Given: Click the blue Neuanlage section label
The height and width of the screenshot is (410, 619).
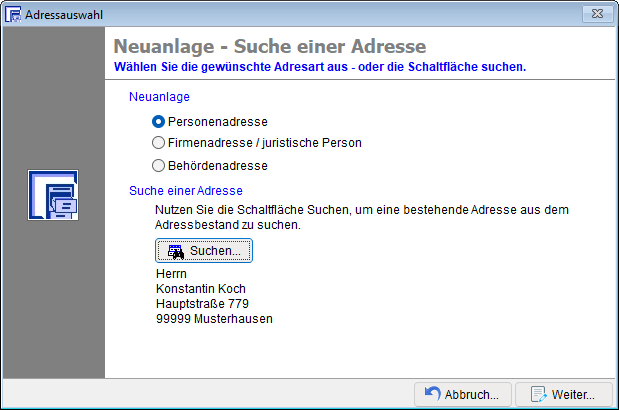Looking at the screenshot, I should (159, 98).
